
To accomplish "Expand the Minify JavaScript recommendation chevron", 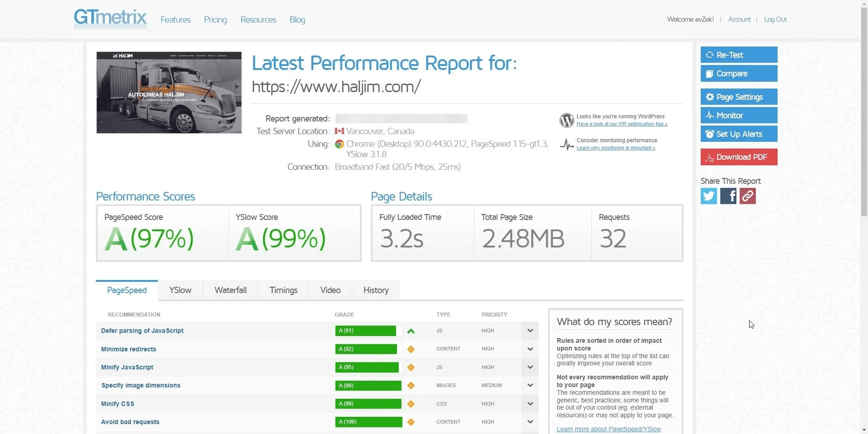I will (x=530, y=367).
